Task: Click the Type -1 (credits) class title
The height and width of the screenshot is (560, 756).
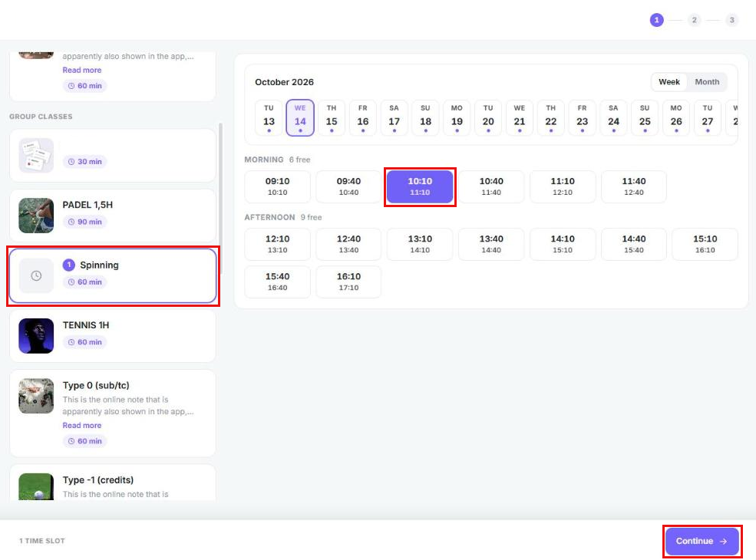Action: pyautogui.click(x=98, y=480)
